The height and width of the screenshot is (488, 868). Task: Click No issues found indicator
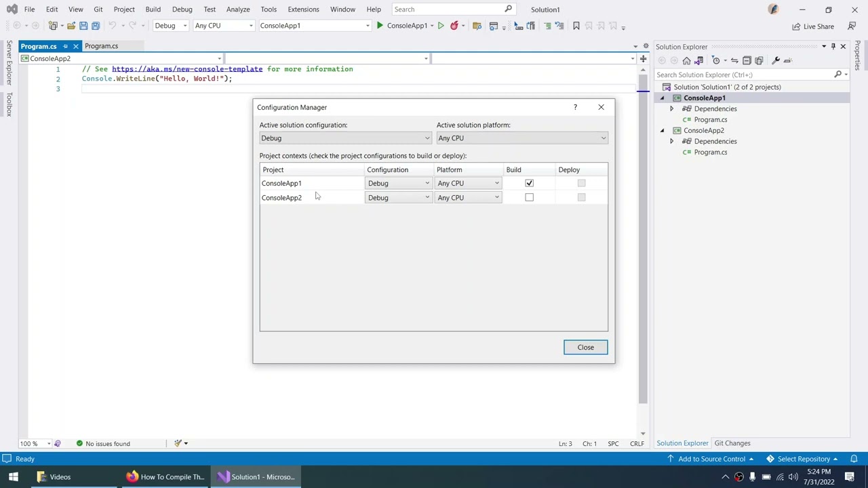102,443
